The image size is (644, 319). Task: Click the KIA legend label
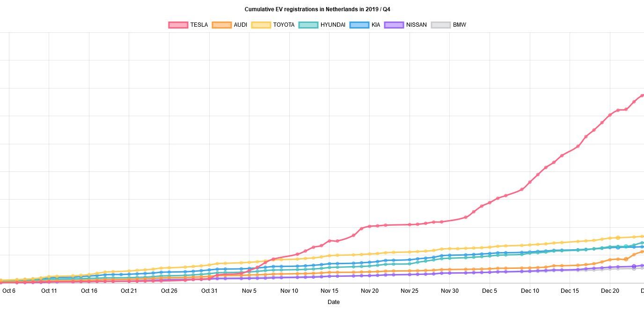(x=376, y=25)
